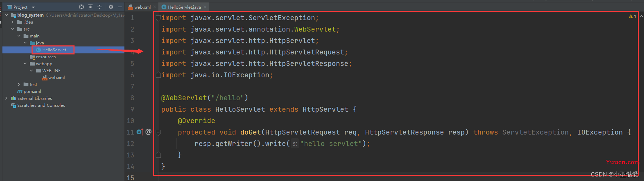Expand External Libraries node
This screenshot has width=644, height=181.
pos(7,98)
